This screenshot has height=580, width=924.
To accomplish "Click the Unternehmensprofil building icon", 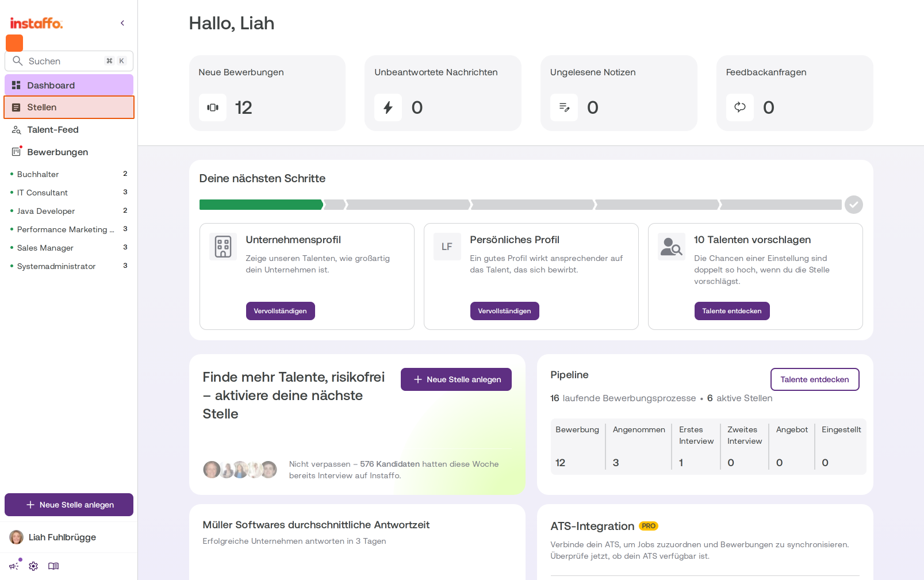I will coord(223,247).
